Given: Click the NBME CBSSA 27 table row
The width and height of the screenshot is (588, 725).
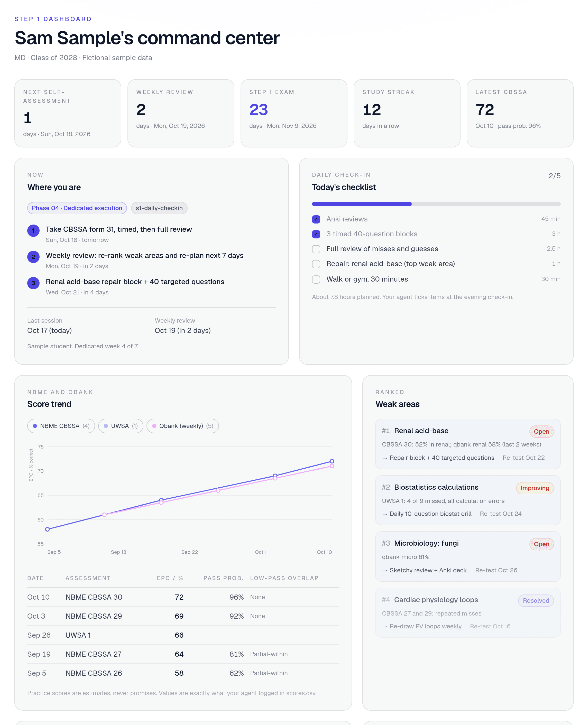Looking at the screenshot, I should [x=183, y=654].
